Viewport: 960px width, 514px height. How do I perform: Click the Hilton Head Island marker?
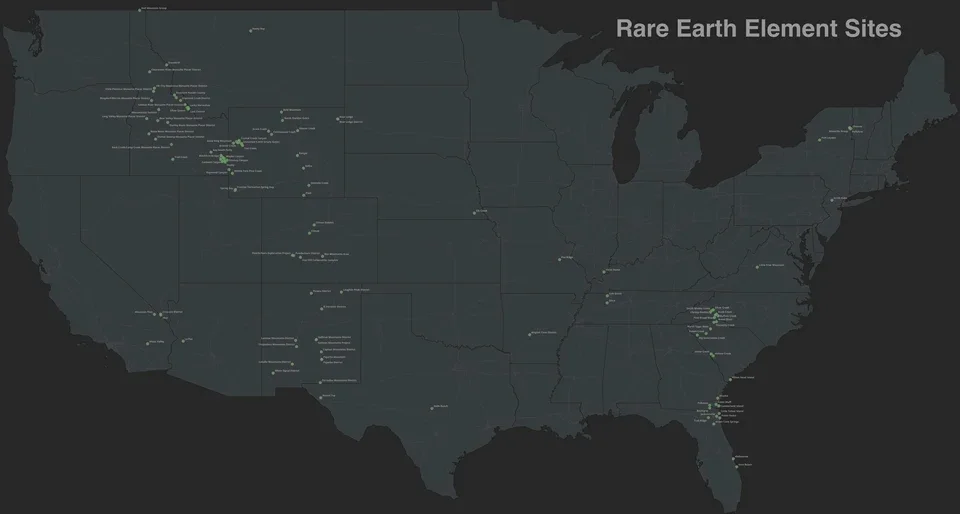coord(731,379)
